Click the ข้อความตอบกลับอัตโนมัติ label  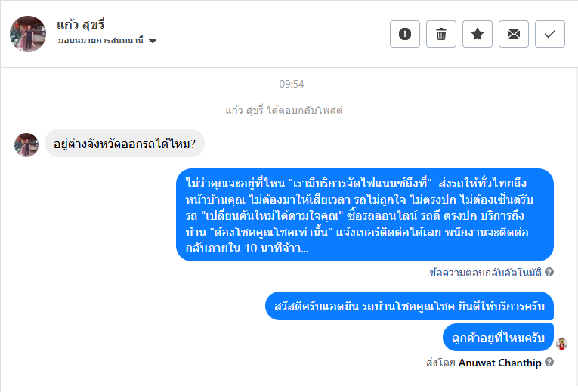[x=486, y=272]
